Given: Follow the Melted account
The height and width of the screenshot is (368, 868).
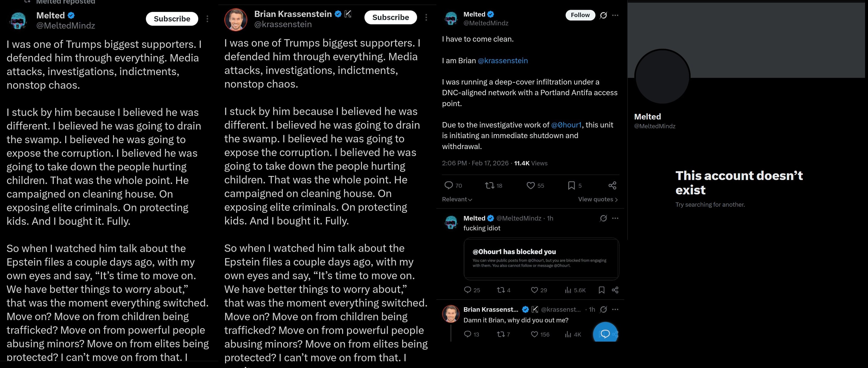Looking at the screenshot, I should coord(580,15).
